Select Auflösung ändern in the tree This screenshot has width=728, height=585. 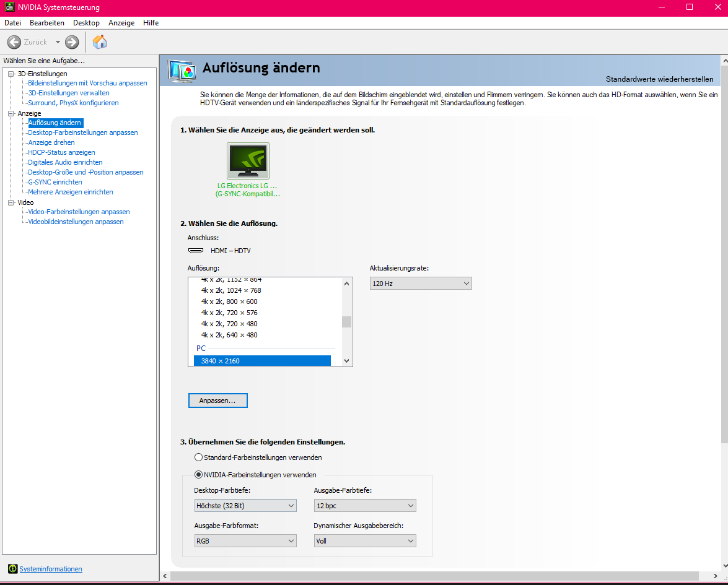[x=55, y=123]
